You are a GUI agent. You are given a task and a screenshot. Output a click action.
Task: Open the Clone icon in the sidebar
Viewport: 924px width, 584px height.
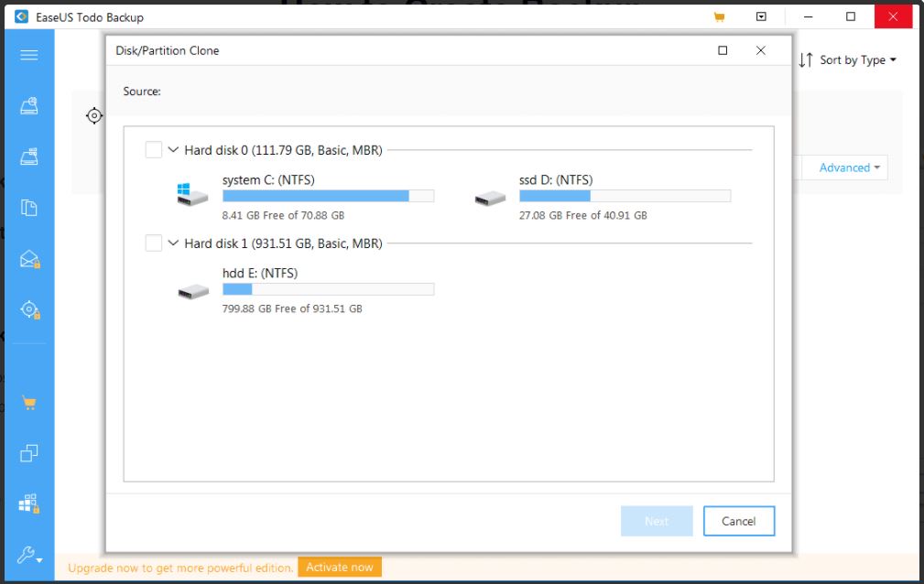(29, 453)
